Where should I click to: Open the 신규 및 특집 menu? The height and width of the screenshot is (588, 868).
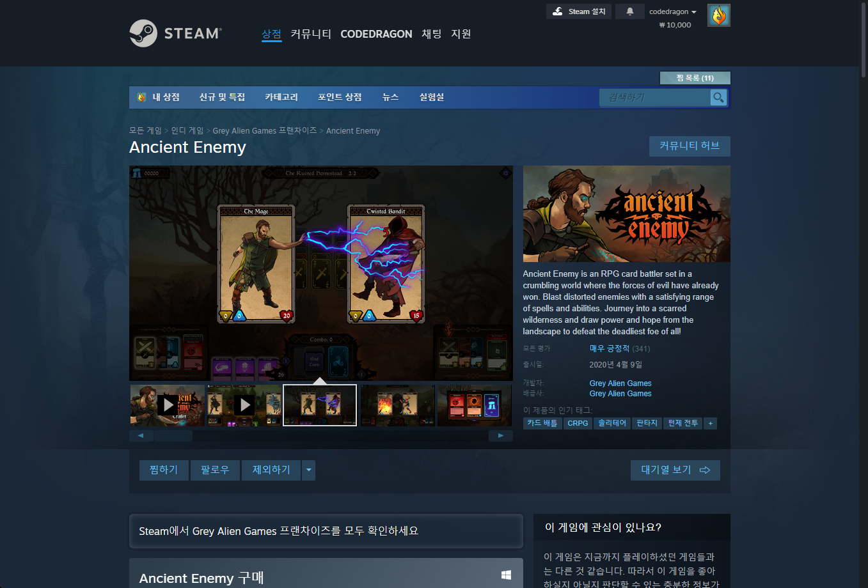pos(222,97)
